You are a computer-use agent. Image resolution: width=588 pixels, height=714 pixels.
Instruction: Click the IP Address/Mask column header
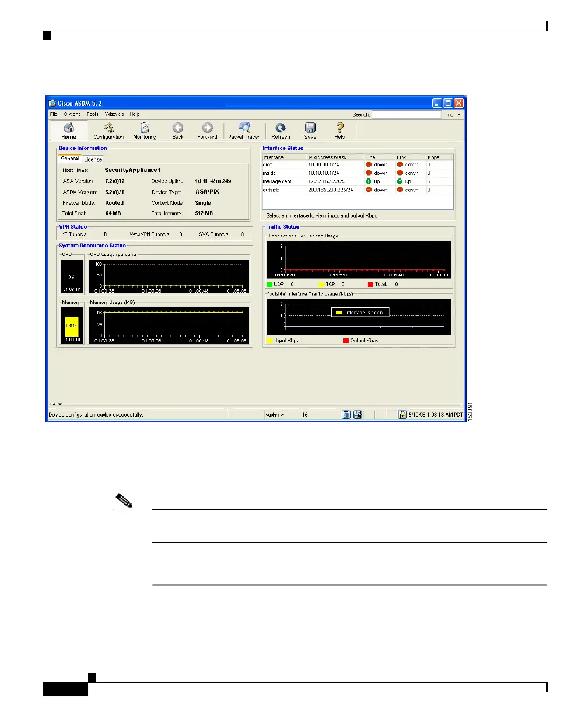click(335, 157)
